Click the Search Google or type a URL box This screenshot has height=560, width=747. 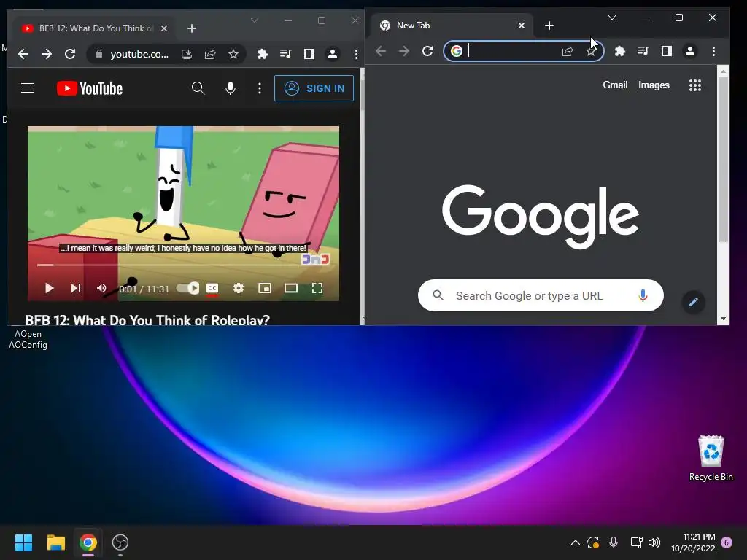tap(541, 295)
